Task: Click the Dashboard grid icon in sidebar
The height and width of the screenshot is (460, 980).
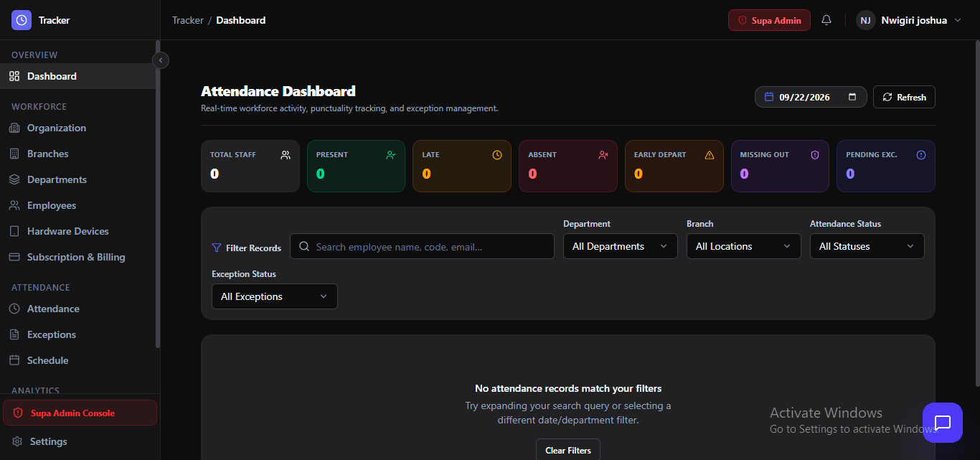Action: tap(14, 76)
